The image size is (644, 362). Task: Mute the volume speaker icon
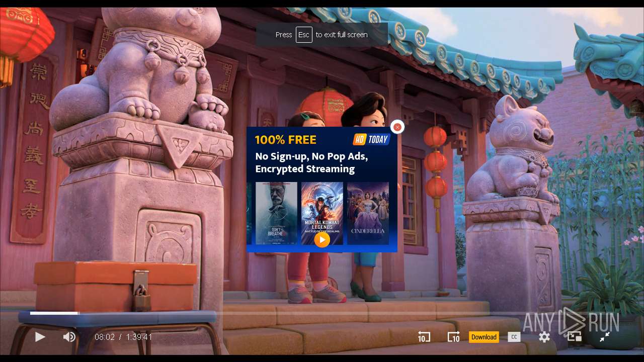(69, 337)
